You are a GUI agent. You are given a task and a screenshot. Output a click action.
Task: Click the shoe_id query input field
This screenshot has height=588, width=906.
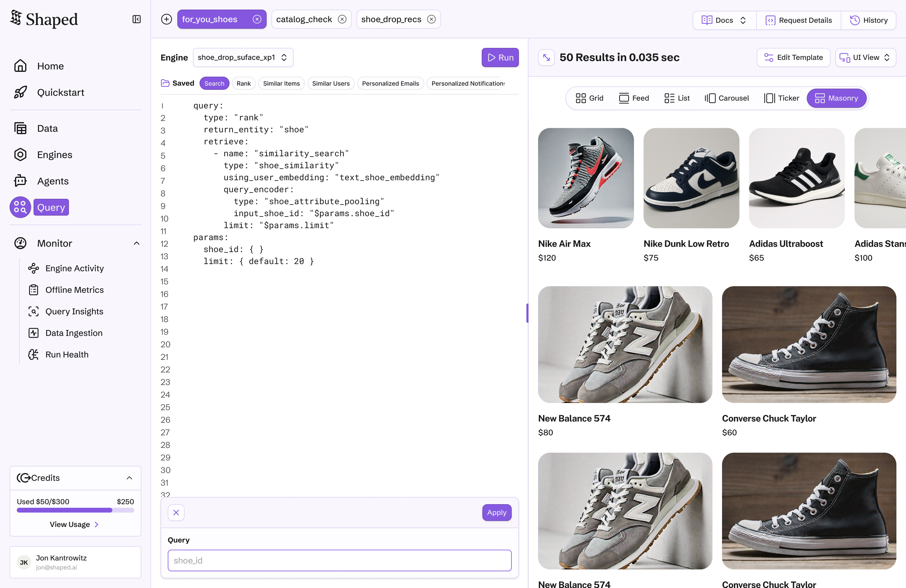(x=339, y=560)
